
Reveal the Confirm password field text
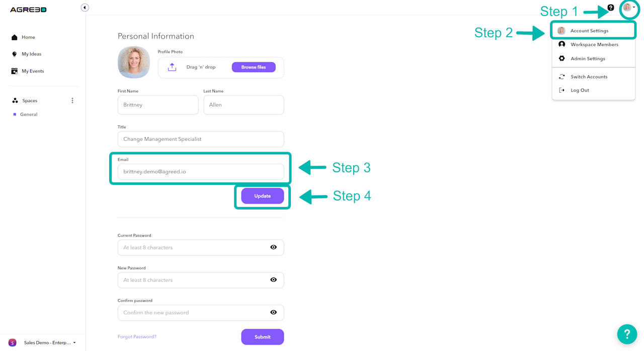click(x=273, y=312)
